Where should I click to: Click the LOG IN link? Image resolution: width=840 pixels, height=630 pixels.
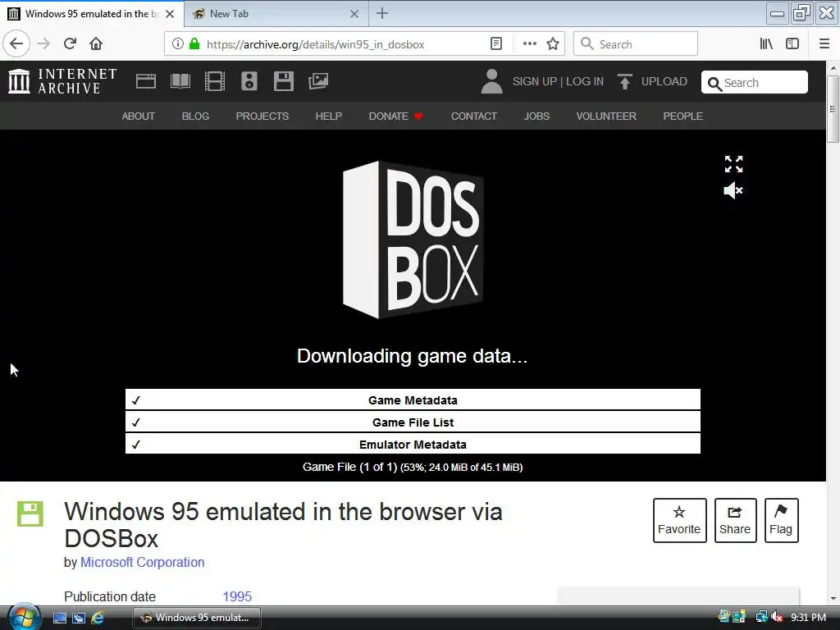(x=585, y=81)
